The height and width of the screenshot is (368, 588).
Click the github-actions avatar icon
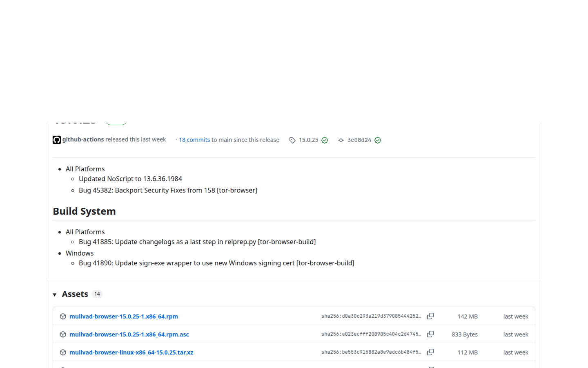pos(57,140)
